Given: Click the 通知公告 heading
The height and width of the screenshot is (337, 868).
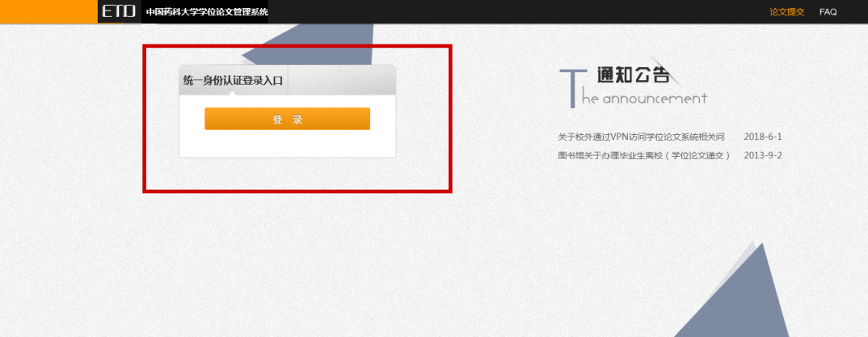Looking at the screenshot, I should [632, 76].
